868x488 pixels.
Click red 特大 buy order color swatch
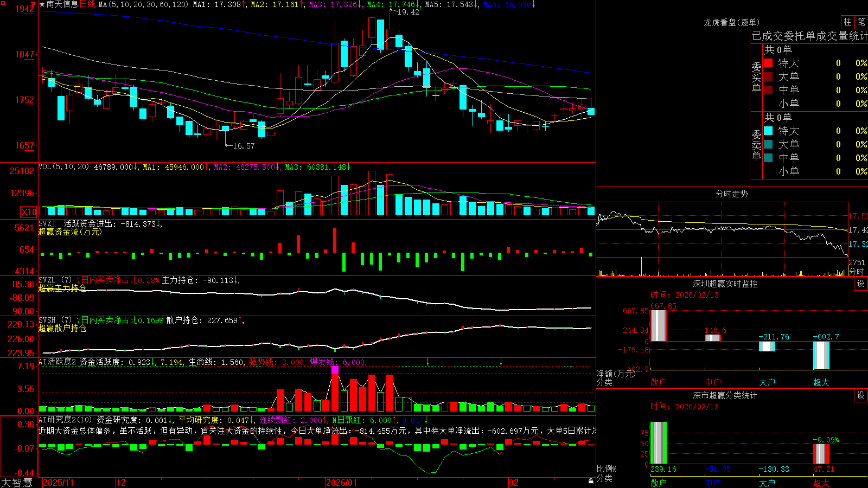[768, 63]
